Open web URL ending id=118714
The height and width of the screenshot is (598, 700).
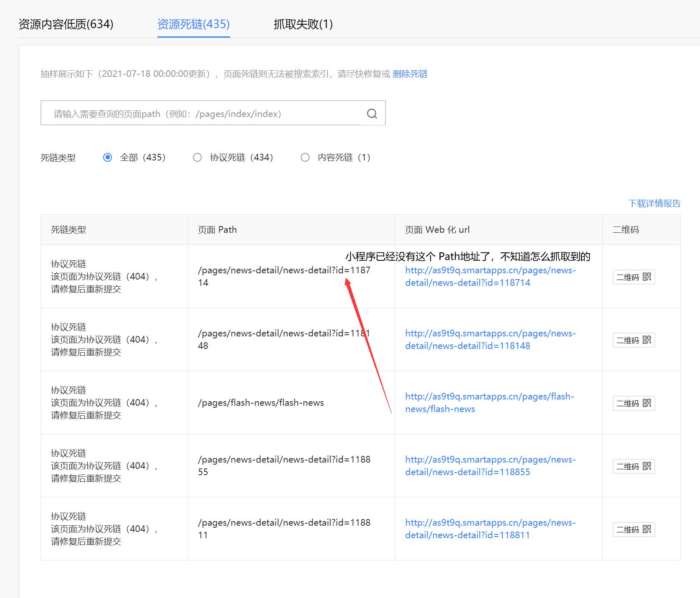(x=490, y=276)
